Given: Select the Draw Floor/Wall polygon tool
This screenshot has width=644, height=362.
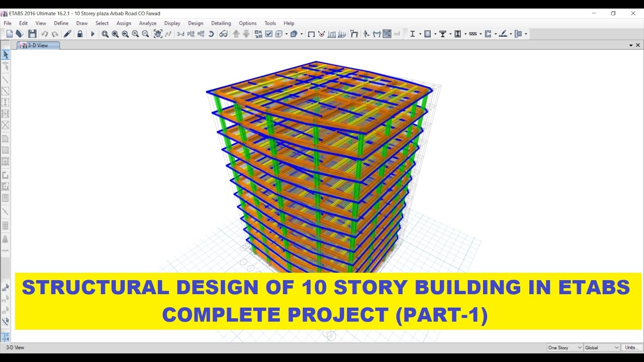Looking at the screenshot, I should click(6, 139).
